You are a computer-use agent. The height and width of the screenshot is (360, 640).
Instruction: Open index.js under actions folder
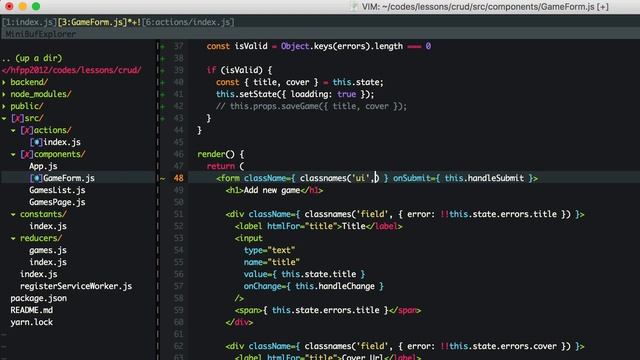pos(62,142)
